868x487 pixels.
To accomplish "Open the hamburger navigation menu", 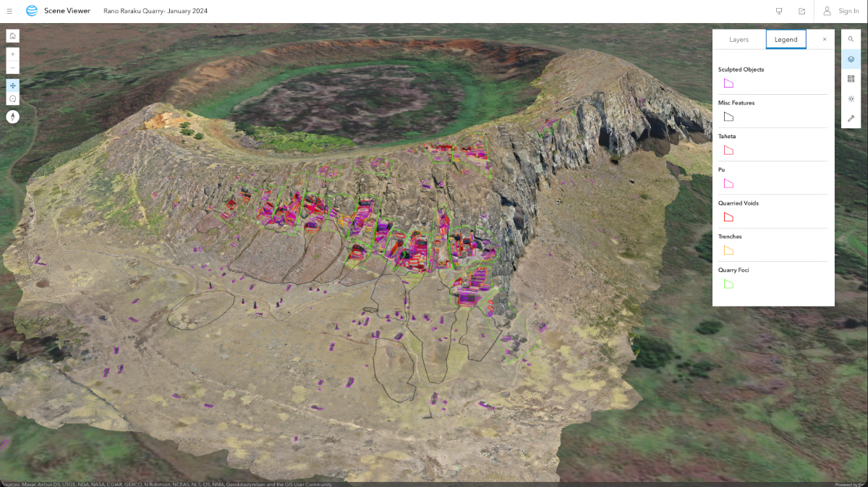I will click(9, 11).
